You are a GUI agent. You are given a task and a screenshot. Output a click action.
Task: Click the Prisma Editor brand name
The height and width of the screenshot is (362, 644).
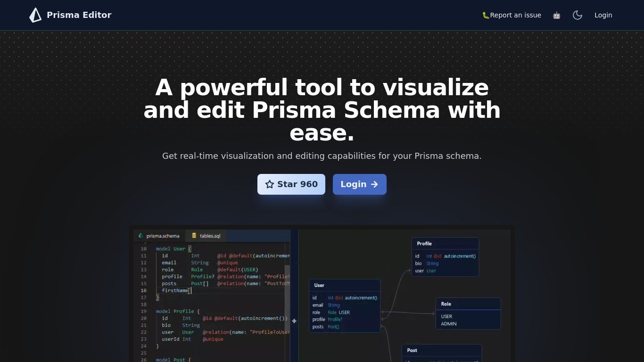[79, 15]
